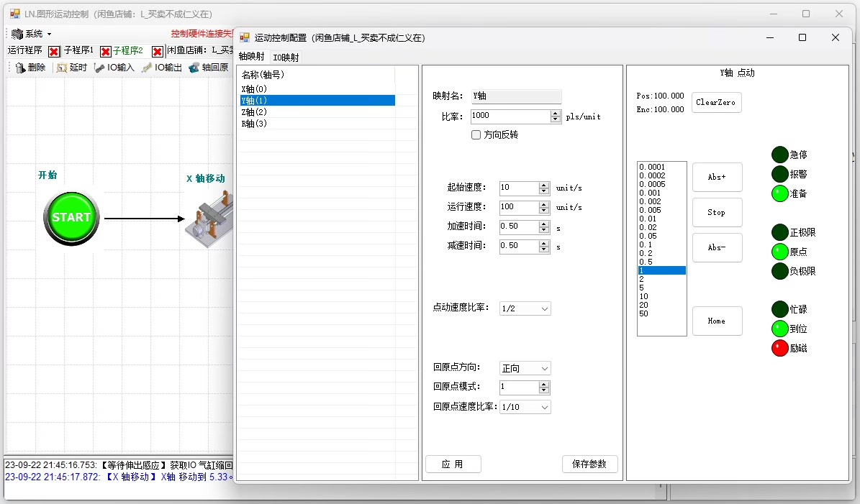The image size is (860, 504).
Task: Select step value 0.05 in jog list
Action: pyautogui.click(x=661, y=236)
